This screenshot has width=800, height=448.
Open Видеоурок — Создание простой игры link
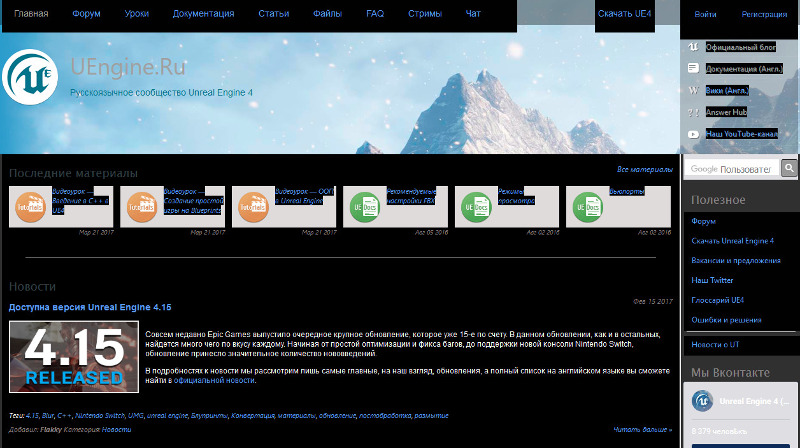(193, 201)
